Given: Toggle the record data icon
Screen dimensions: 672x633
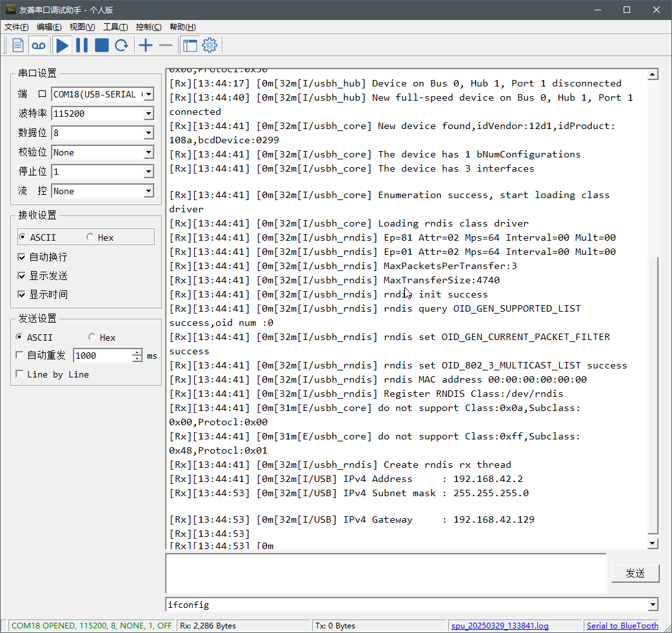Looking at the screenshot, I should 39,45.
